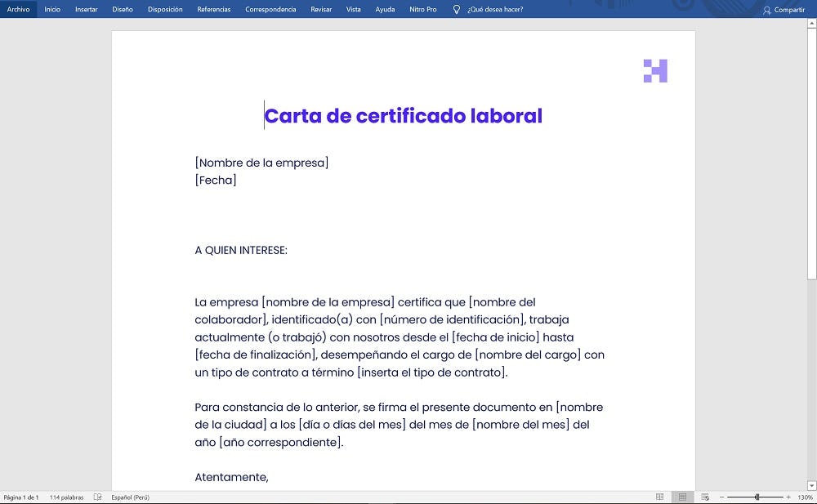
Task: Select the Referencias tab
Action: (213, 9)
